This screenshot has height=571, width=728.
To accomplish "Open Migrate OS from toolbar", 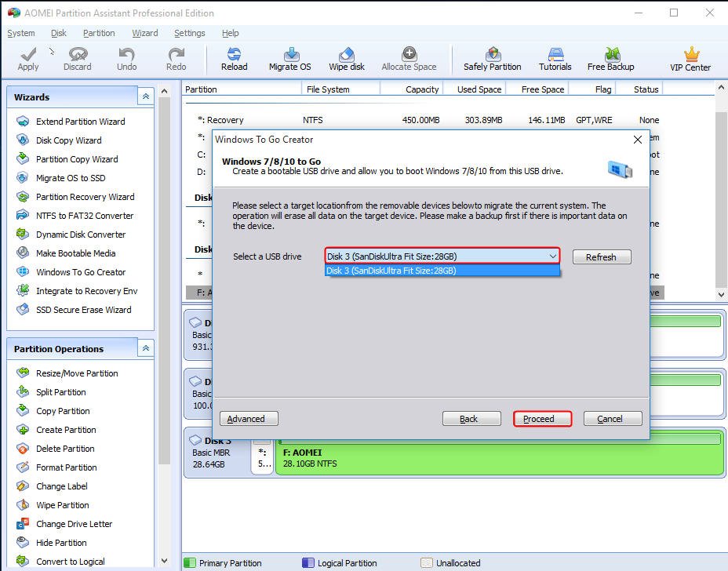I will (290, 59).
